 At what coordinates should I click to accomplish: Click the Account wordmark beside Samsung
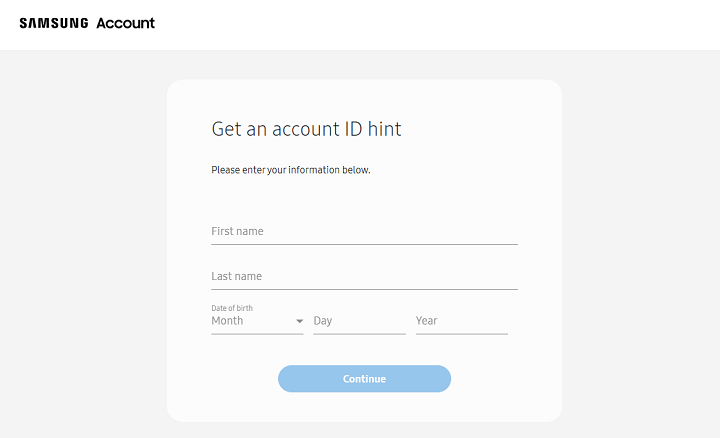tap(125, 23)
